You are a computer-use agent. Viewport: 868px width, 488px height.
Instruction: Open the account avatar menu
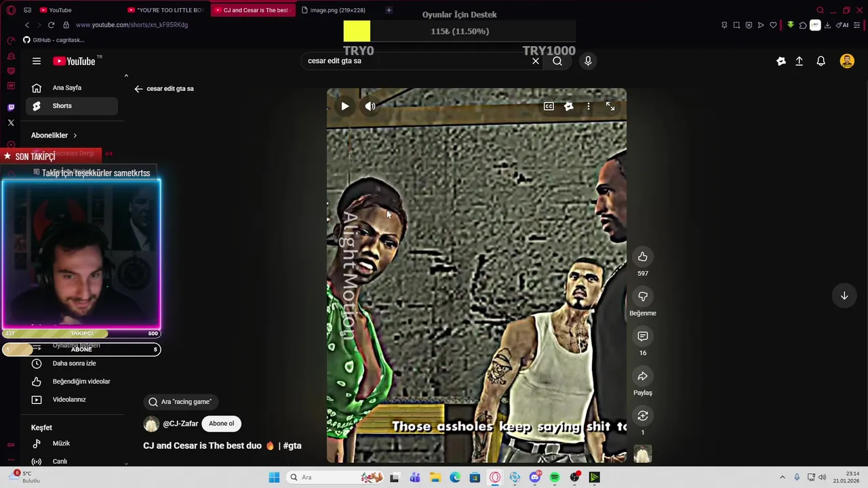tap(847, 61)
